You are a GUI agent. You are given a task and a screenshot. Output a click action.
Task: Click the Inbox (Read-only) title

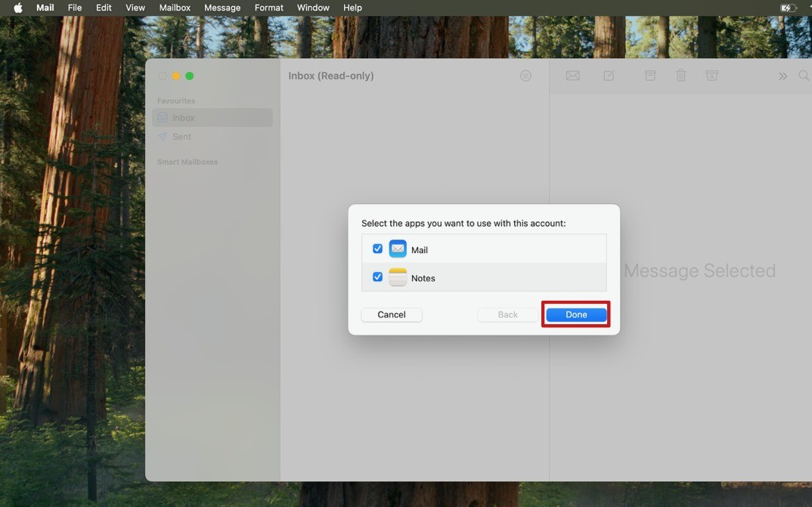pyautogui.click(x=331, y=76)
